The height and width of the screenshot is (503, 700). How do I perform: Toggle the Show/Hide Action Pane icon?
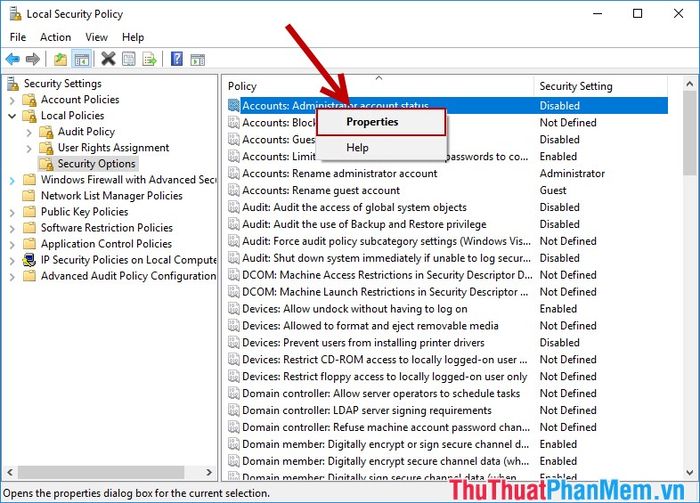[197, 59]
